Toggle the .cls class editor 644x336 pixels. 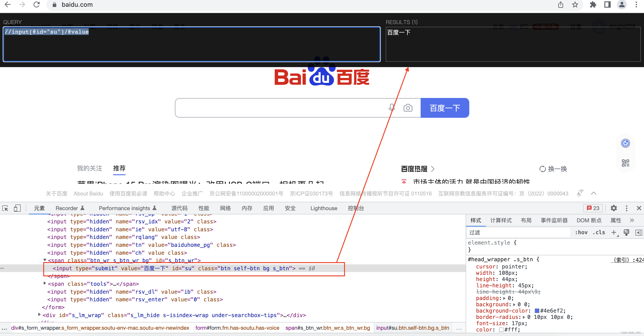[599, 232]
